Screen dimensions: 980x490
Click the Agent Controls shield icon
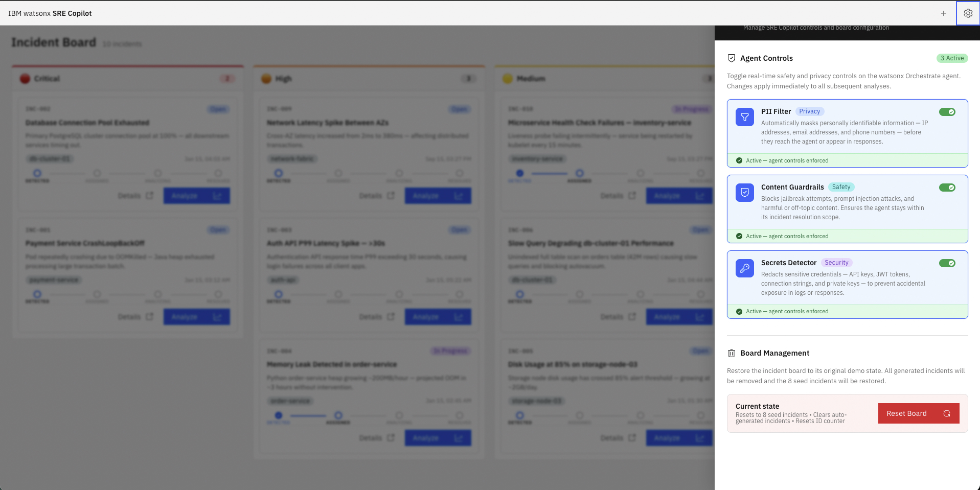coord(732,58)
